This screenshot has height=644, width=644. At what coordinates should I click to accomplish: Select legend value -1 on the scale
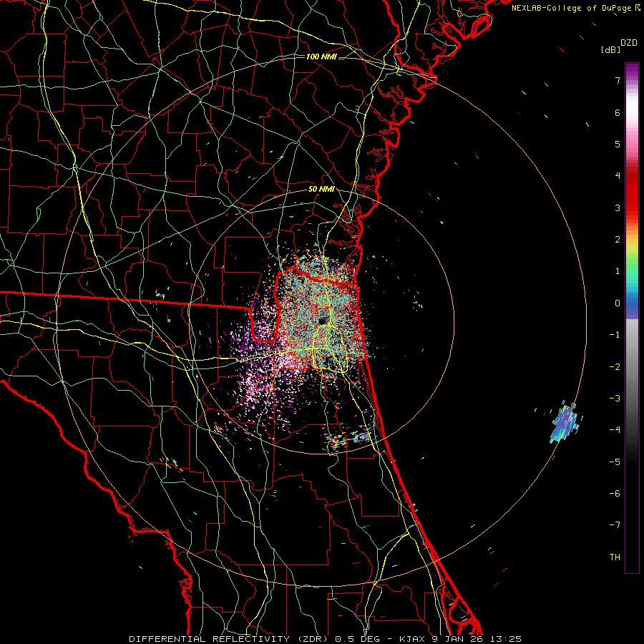point(615,335)
